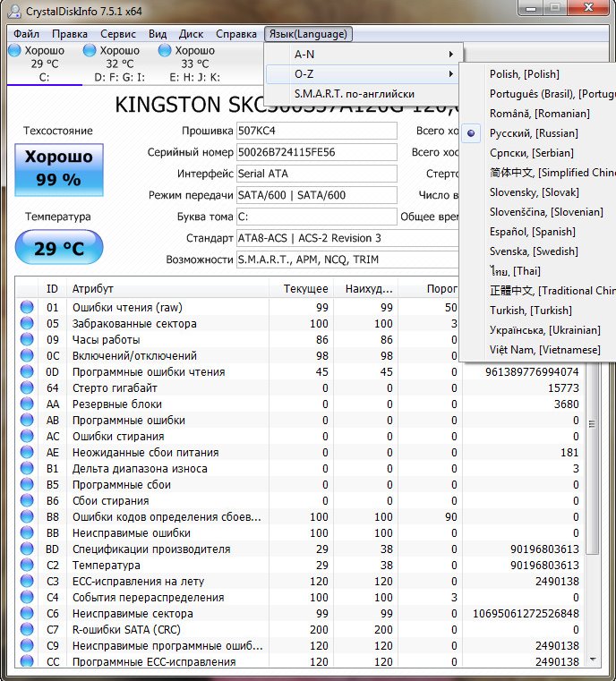Screen dimensions: 616x681
Task: Click status circle for 64 Стерто гигабайт
Action: tap(27, 387)
